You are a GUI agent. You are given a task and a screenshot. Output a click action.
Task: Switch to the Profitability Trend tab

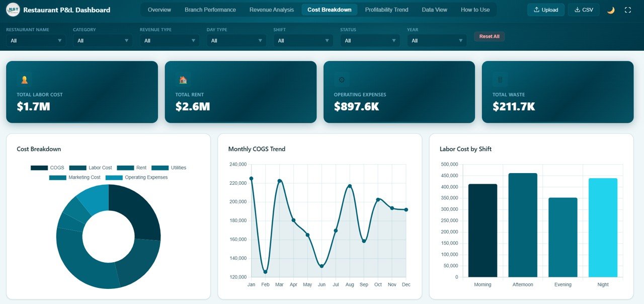[x=386, y=9]
